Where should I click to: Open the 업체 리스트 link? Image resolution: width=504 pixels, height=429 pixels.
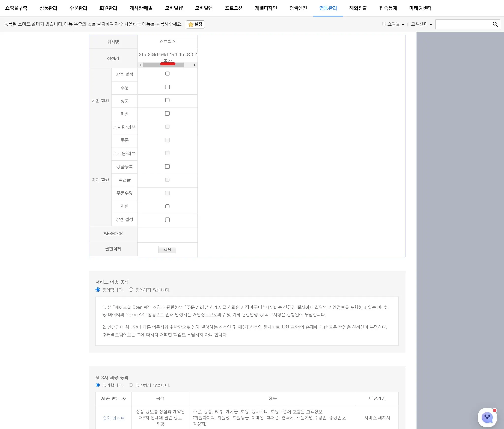pos(114,418)
